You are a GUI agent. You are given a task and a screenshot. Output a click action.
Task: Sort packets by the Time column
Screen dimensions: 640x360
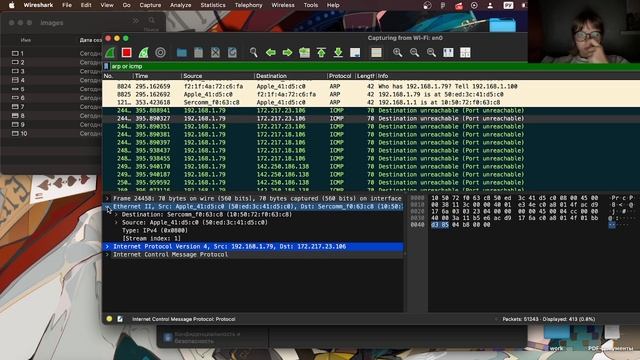point(157,76)
